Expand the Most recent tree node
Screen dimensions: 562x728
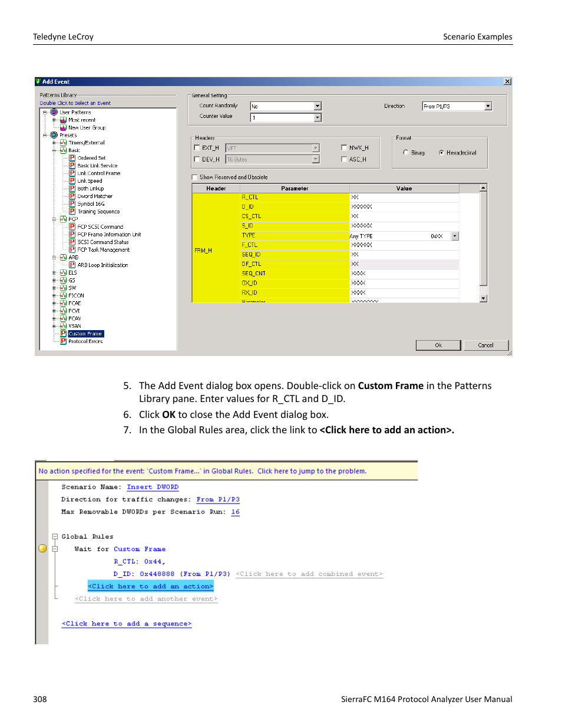click(54, 120)
